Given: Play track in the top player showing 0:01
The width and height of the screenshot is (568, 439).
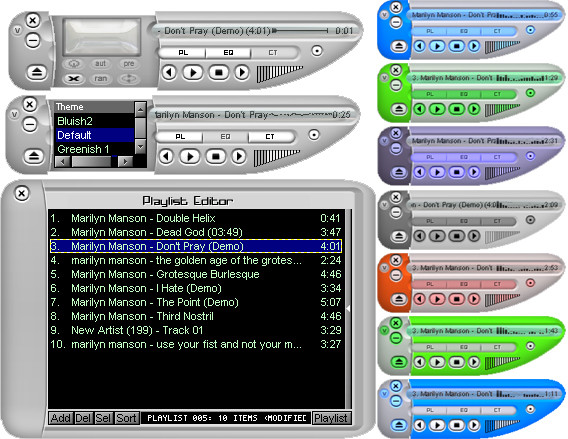Looking at the screenshot, I should pos(193,72).
